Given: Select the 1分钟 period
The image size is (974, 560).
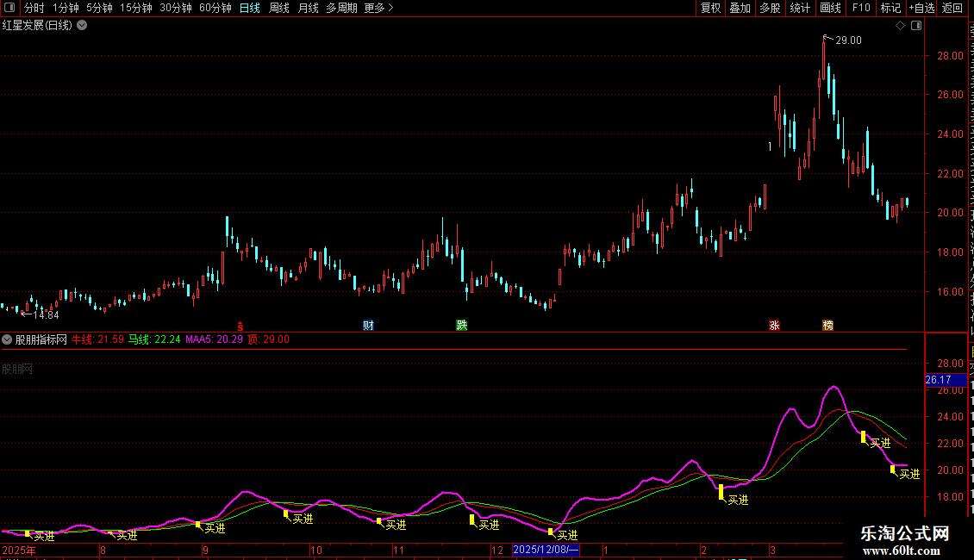Looking at the screenshot, I should [66, 8].
